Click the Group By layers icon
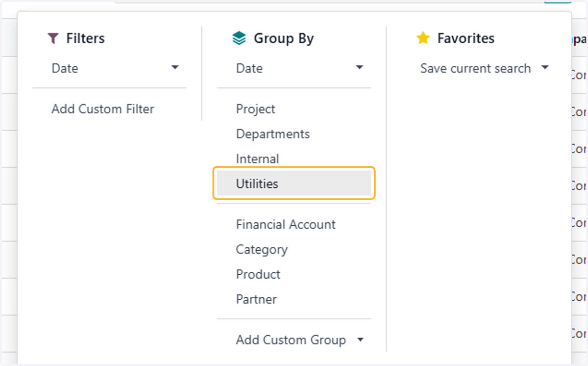588x366 pixels. (239, 39)
